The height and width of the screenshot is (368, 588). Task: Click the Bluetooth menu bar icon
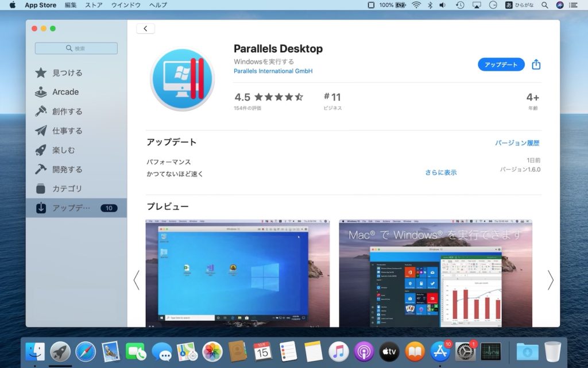click(x=430, y=5)
